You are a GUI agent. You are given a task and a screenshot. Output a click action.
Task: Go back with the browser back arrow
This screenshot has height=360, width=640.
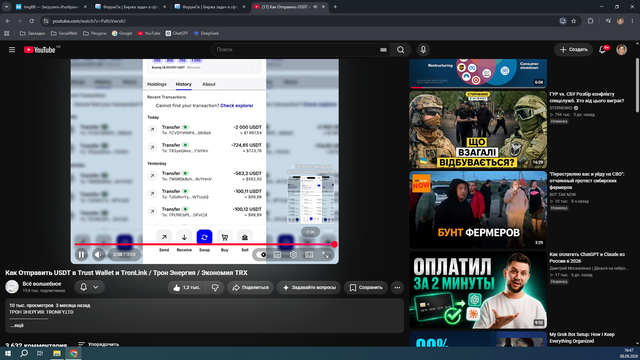(8, 21)
